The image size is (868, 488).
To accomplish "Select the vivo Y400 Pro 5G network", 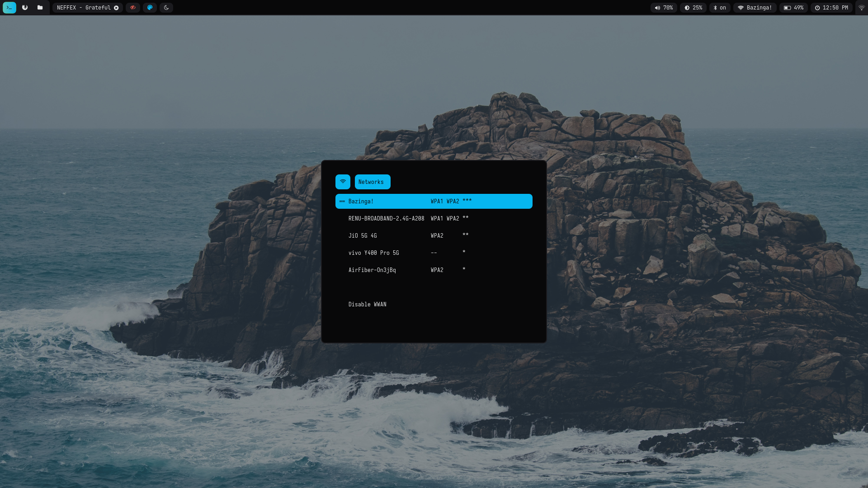I will [434, 253].
